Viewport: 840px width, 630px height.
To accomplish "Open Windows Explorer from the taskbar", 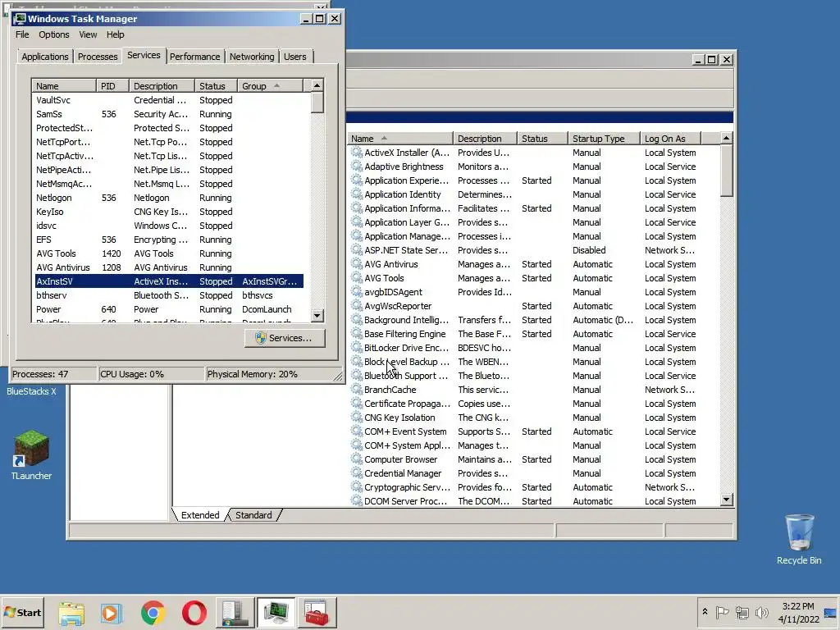I will pos(71,613).
